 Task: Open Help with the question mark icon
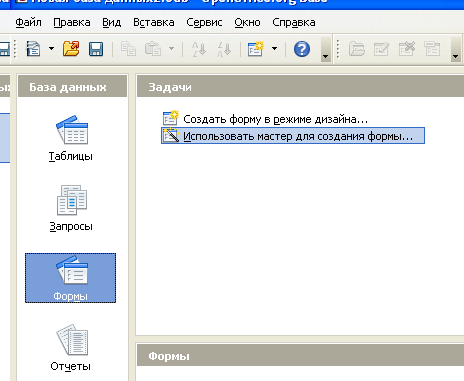coord(302,49)
